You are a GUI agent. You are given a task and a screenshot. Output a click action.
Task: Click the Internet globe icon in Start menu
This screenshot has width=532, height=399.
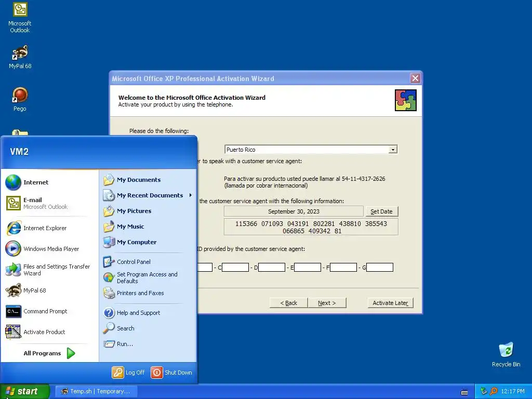13,182
